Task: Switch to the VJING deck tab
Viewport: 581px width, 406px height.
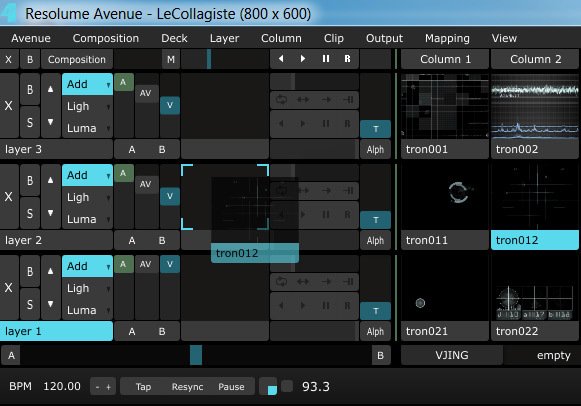Action: [x=452, y=355]
